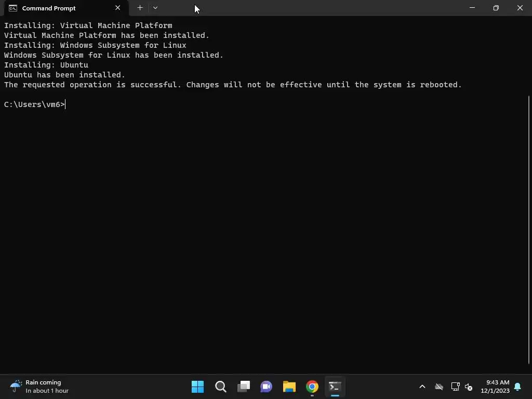
Task: Close the Command Prompt tab
Action: [118, 8]
